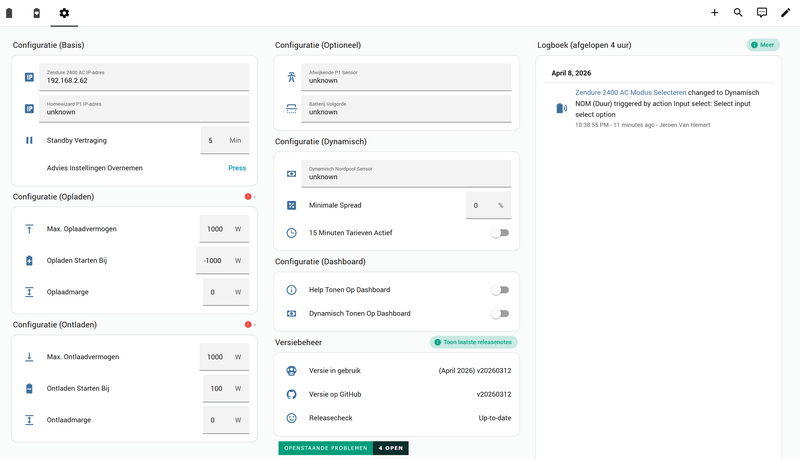Viewport: 800px width, 460px height.
Task: Click the Versie in gebruik icon
Action: point(291,371)
